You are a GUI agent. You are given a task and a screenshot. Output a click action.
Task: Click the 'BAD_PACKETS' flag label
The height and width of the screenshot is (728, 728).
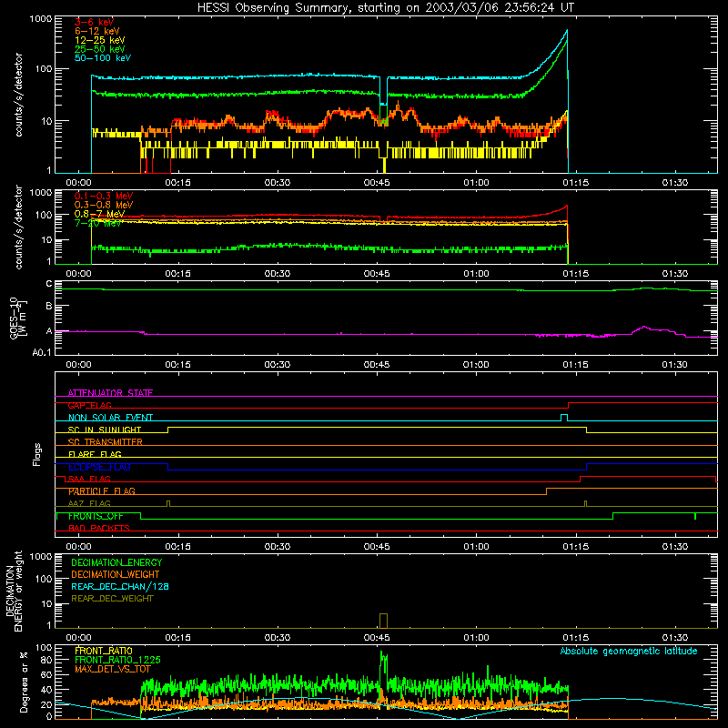click(x=99, y=528)
